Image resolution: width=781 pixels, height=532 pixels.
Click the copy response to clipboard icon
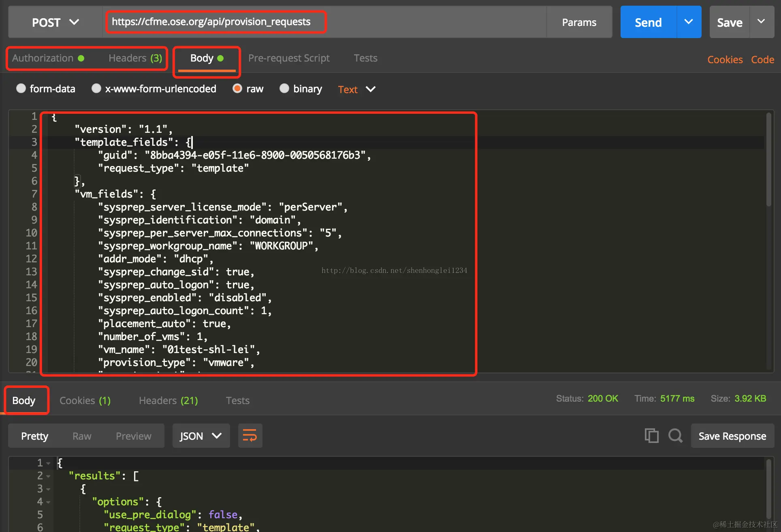[651, 436]
